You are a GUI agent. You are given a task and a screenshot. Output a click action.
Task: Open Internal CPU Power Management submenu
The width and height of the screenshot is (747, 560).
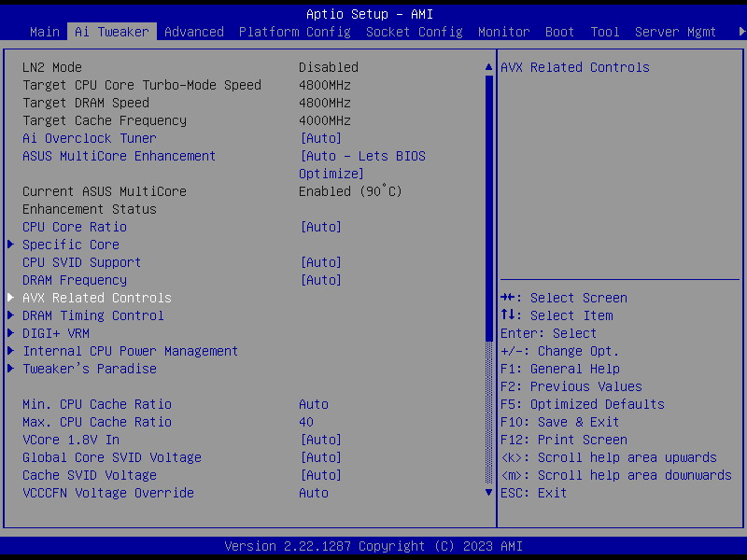pos(131,352)
